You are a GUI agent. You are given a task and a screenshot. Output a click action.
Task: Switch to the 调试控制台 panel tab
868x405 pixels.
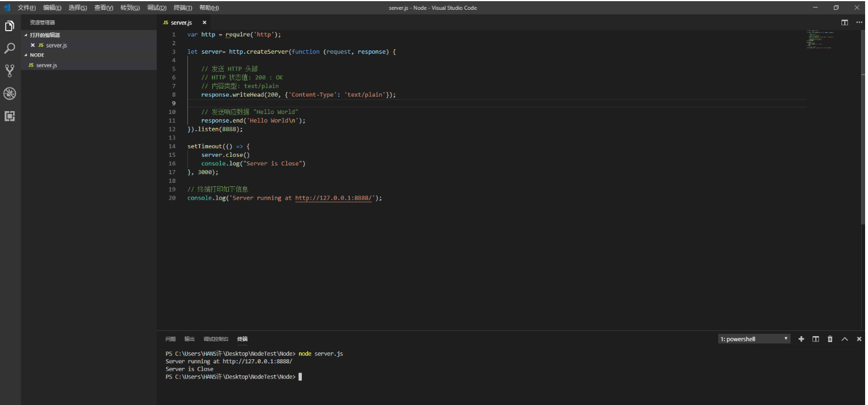[216, 339]
